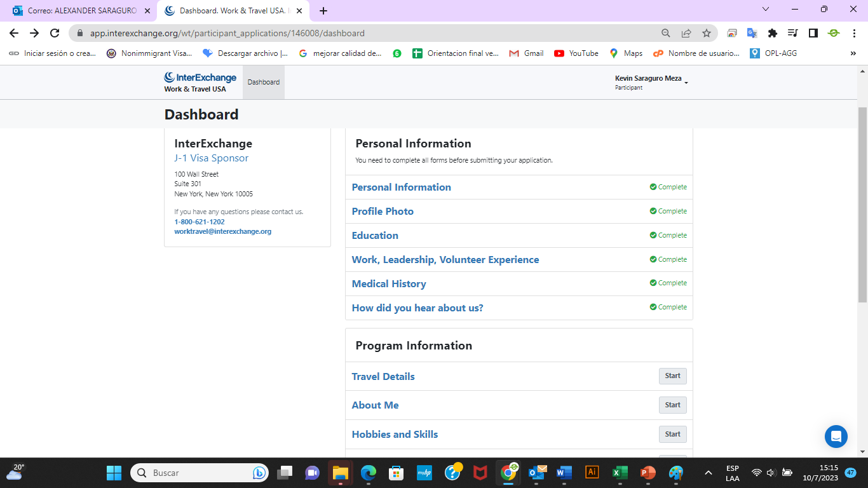Image resolution: width=868 pixels, height=488 pixels.
Task: Click the InterExchange logo in header
Action: point(200,82)
